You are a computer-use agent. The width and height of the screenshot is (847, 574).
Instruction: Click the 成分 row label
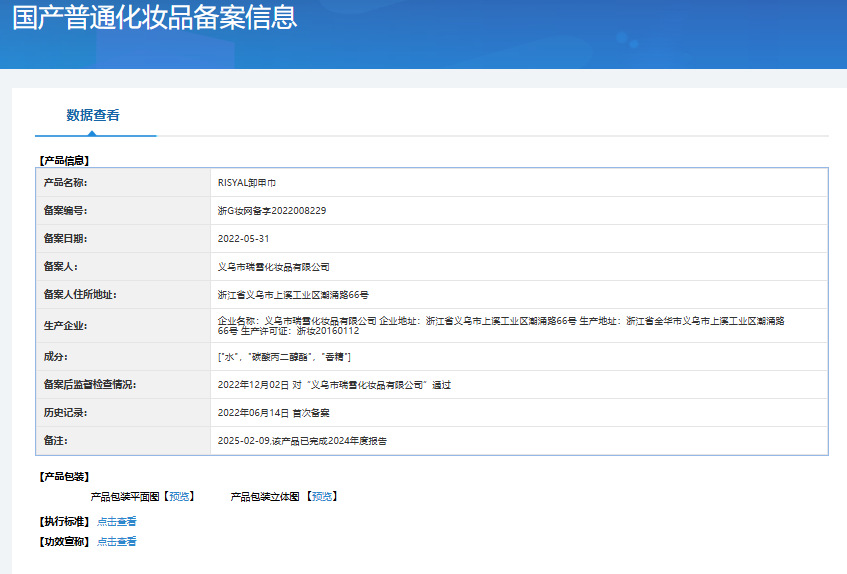pyautogui.click(x=56, y=357)
